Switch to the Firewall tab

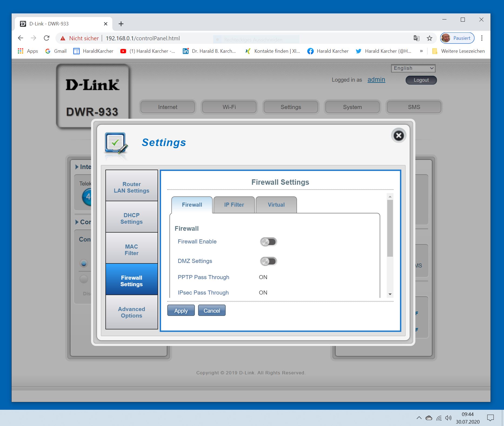(x=192, y=205)
